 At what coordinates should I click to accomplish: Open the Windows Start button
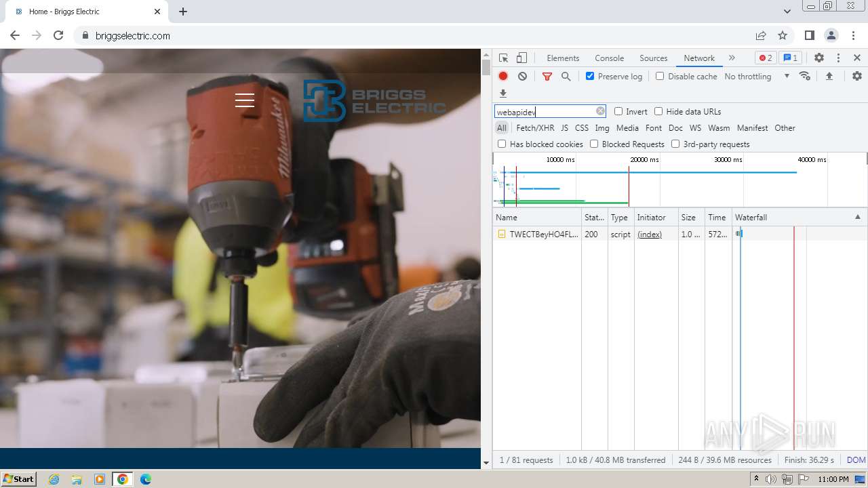pyautogui.click(x=18, y=479)
